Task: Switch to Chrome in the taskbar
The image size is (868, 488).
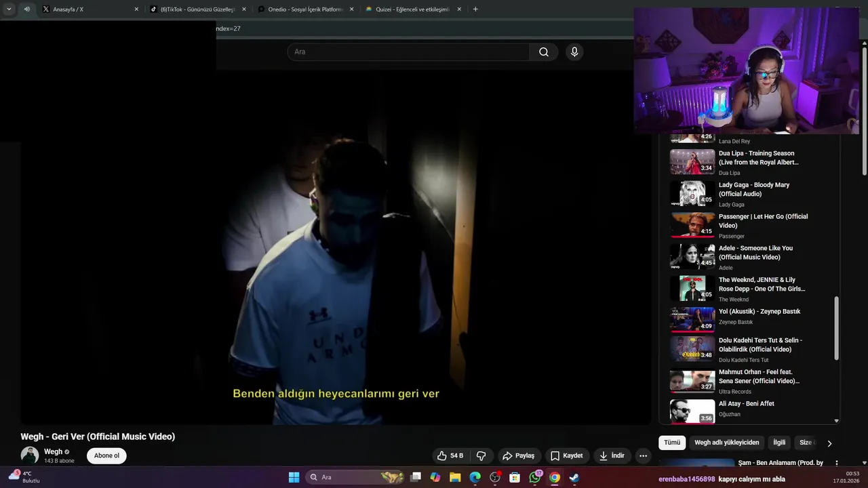Action: coord(555,477)
